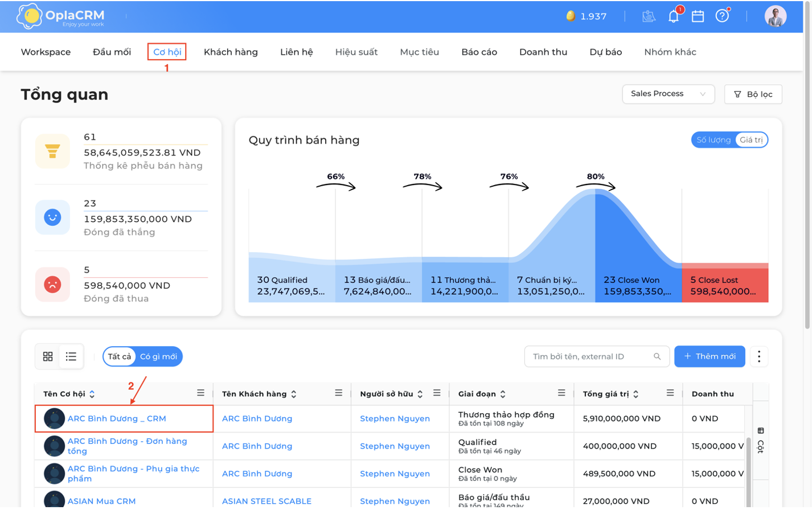Open the help question mark icon
Image resolution: width=812 pixels, height=510 pixels.
pyautogui.click(x=722, y=16)
